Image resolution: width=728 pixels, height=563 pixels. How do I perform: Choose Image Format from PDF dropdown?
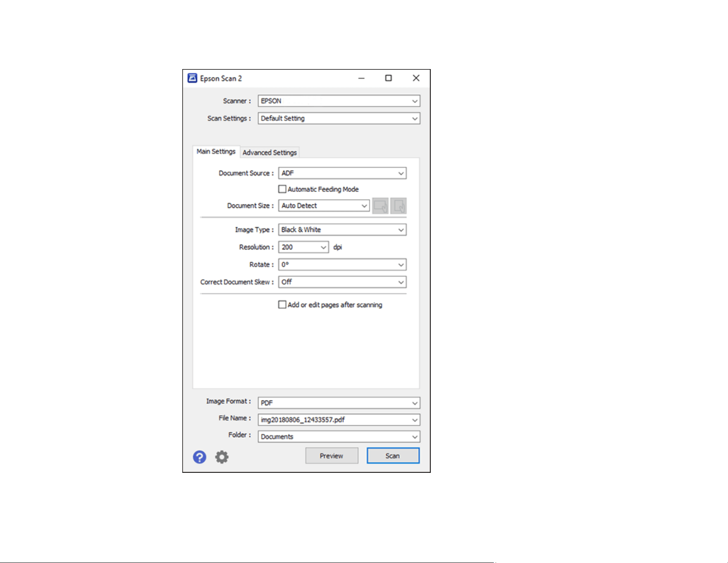[x=339, y=402]
